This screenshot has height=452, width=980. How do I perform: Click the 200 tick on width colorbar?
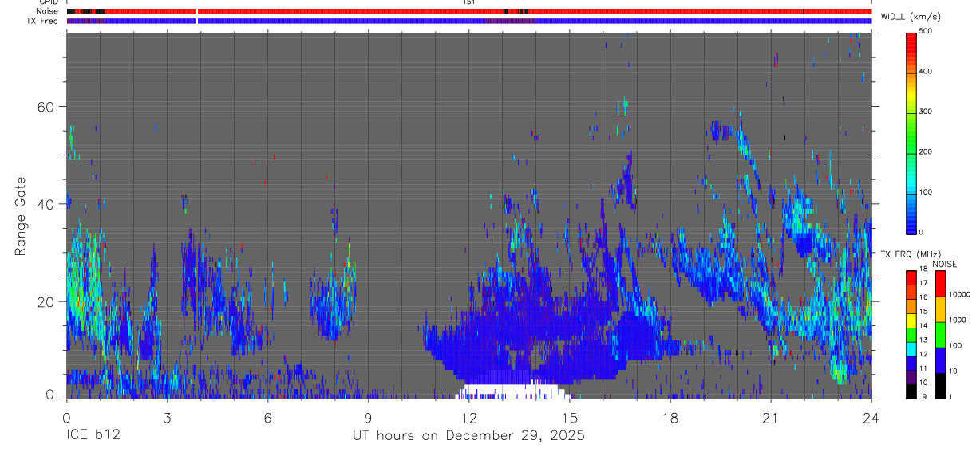coord(927,151)
